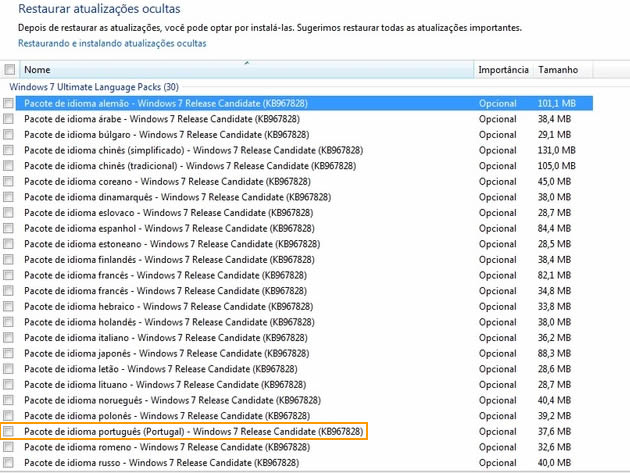Select Pacote de idioma coreano row text

(x=167, y=181)
